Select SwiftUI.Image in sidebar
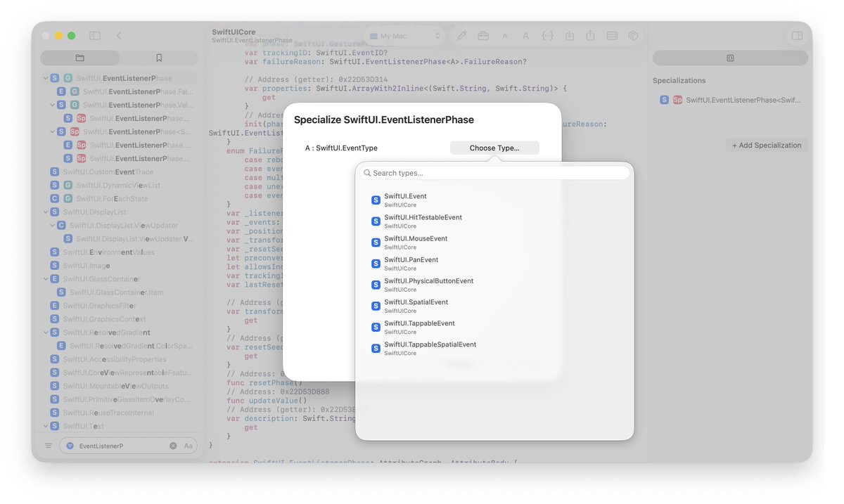Viewport: 844px width, 504px height. point(120,265)
